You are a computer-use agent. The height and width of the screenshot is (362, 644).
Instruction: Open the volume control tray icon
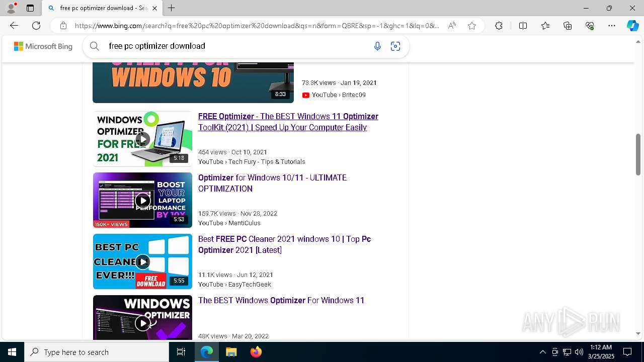click(x=579, y=352)
